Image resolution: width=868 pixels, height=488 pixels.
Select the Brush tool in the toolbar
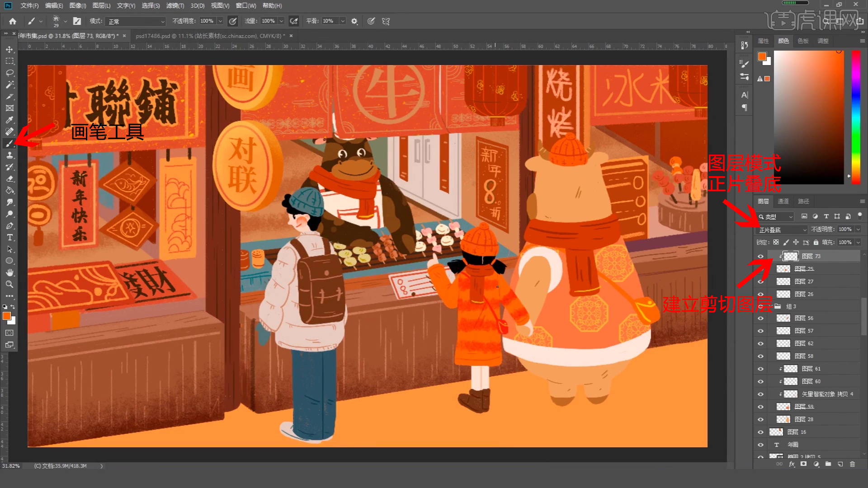[x=9, y=144]
